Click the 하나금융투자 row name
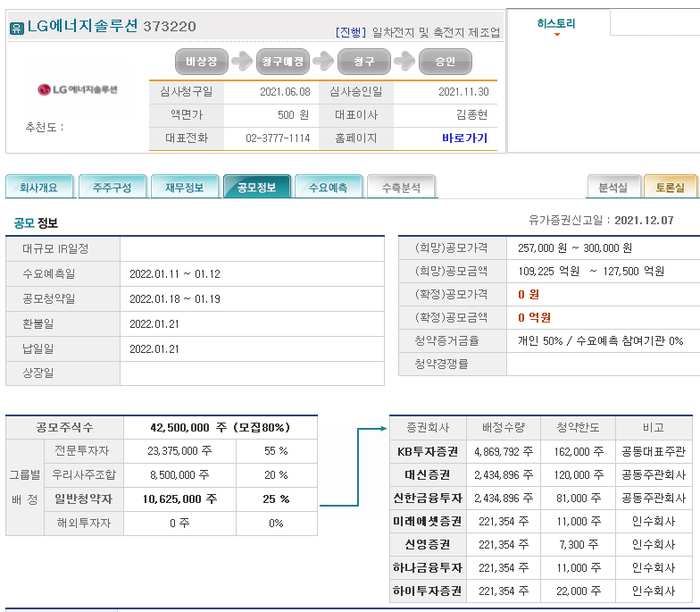The width and height of the screenshot is (700, 612). tap(428, 568)
